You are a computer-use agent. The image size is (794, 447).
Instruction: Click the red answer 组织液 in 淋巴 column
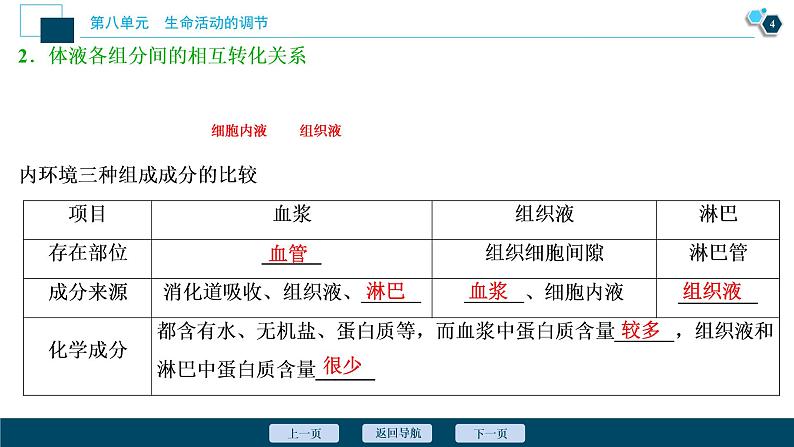point(712,291)
